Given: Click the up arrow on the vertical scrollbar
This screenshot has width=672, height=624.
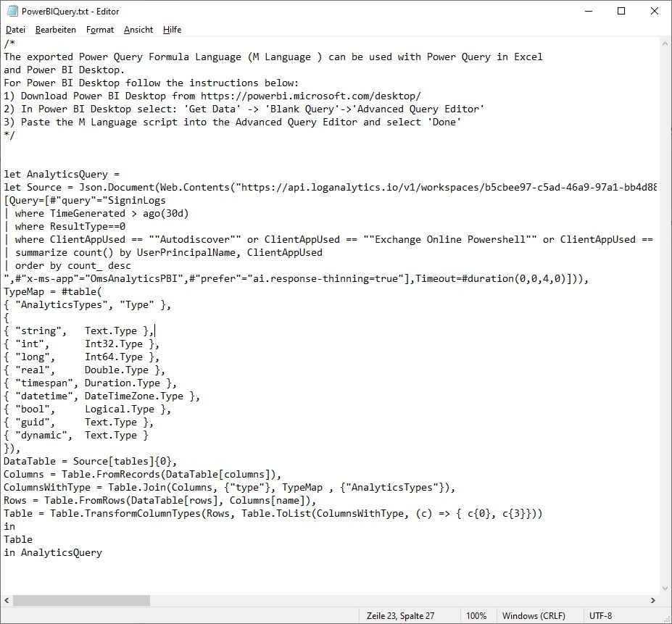Looking at the screenshot, I should pyautogui.click(x=665, y=43).
